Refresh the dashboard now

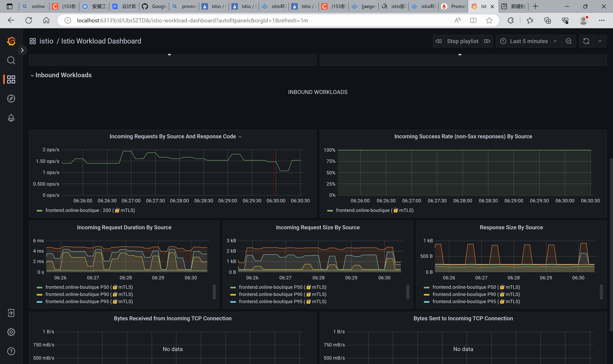point(586,41)
